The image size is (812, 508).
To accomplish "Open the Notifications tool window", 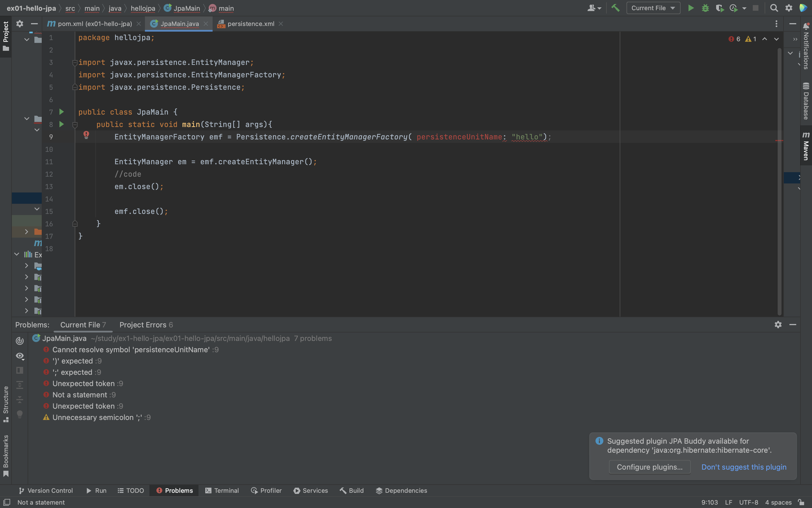I will click(x=806, y=46).
